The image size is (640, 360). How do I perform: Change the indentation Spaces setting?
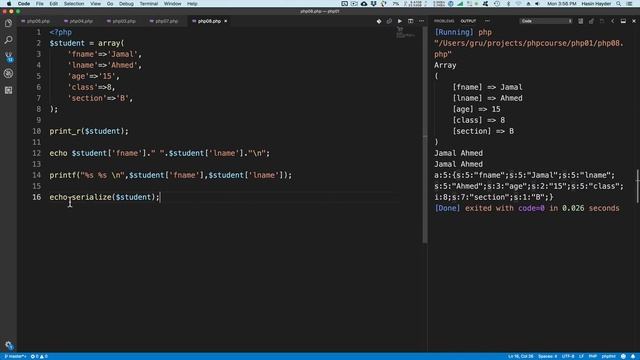pyautogui.click(x=547, y=356)
